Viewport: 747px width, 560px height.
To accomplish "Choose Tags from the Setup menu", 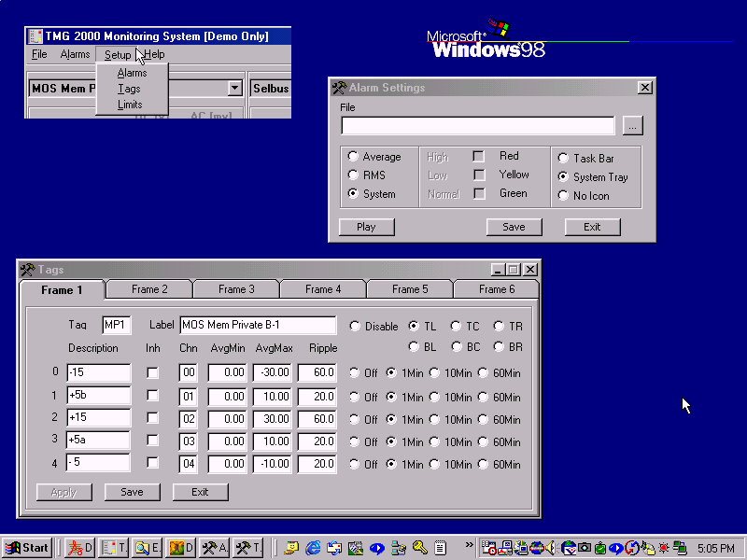I will point(130,89).
